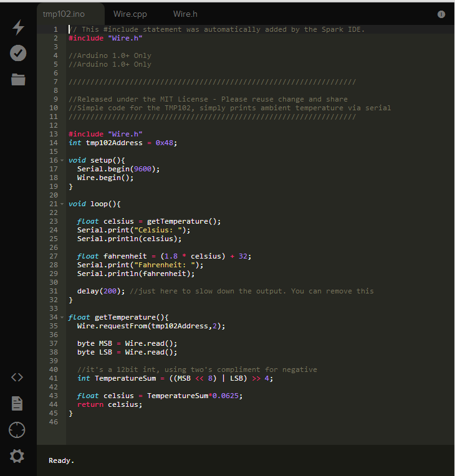Click the Flash lightning bolt icon
The image size is (455, 476).
(18, 27)
